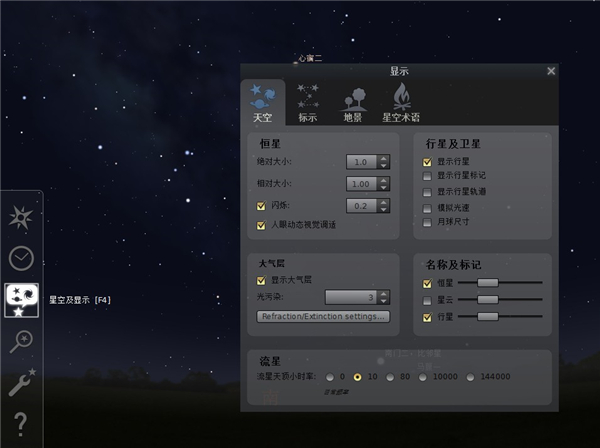Switch to the 标示 tab
This screenshot has height=448, width=600.
308,103
